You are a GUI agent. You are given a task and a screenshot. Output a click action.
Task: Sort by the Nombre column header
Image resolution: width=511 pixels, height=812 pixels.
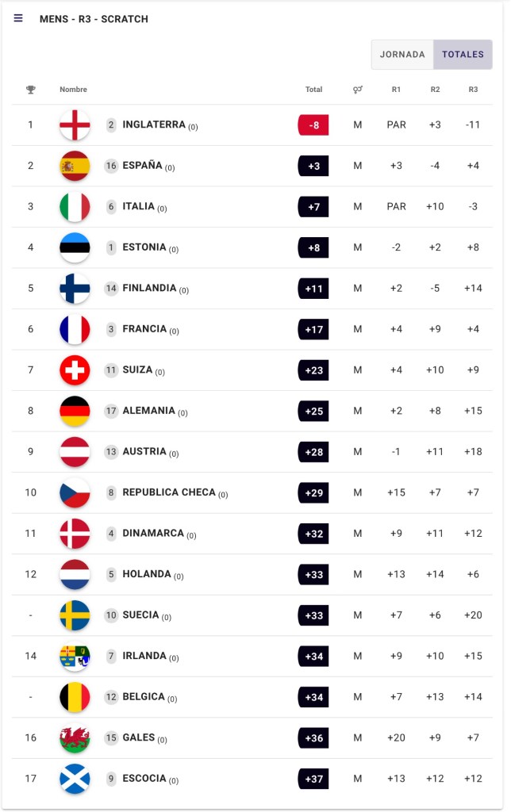pyautogui.click(x=73, y=90)
